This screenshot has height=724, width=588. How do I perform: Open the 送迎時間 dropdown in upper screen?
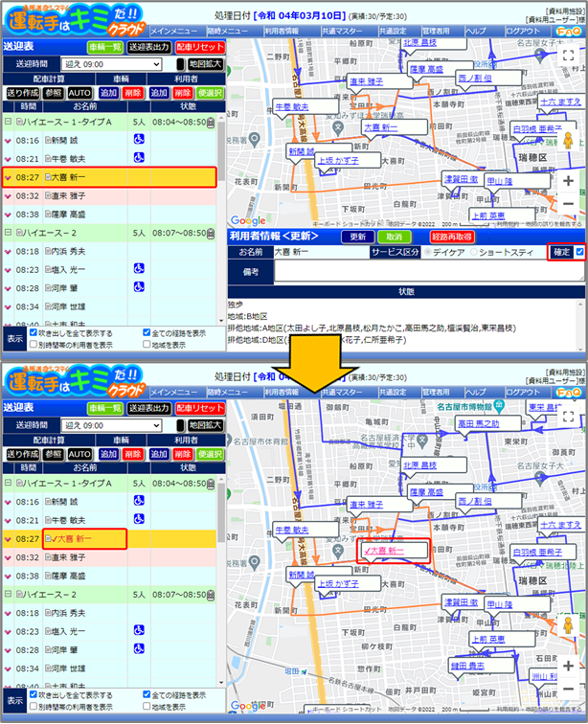[x=112, y=64]
